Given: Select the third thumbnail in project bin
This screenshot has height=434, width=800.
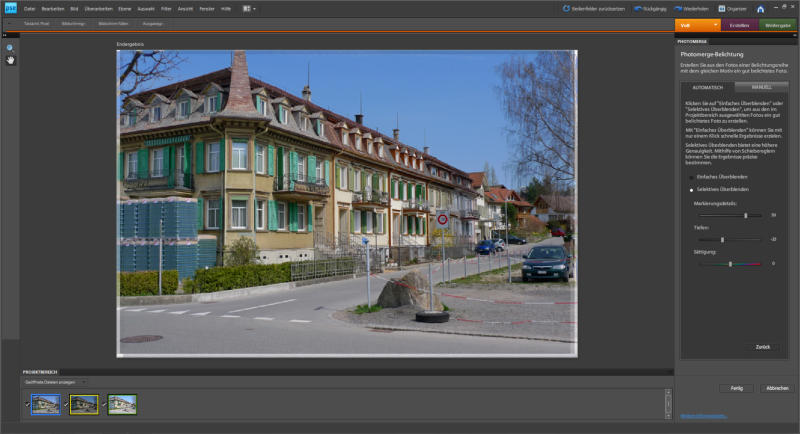Looking at the screenshot, I should coord(123,404).
